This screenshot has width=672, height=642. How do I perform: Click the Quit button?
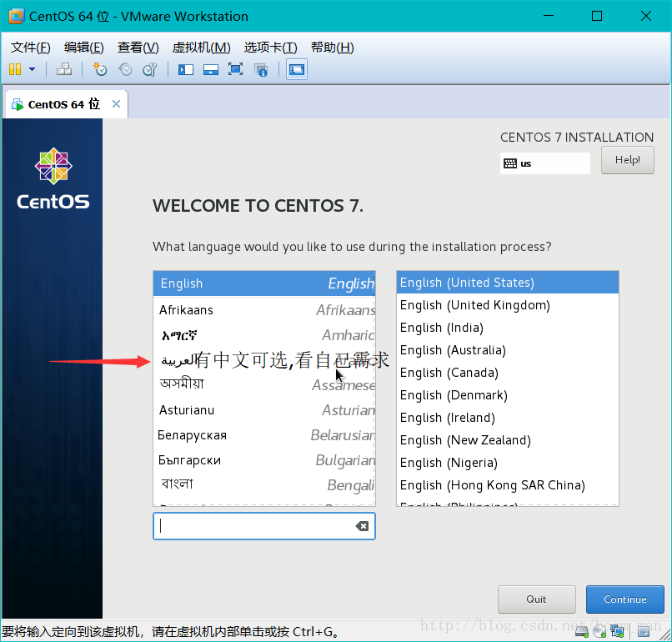click(x=537, y=599)
